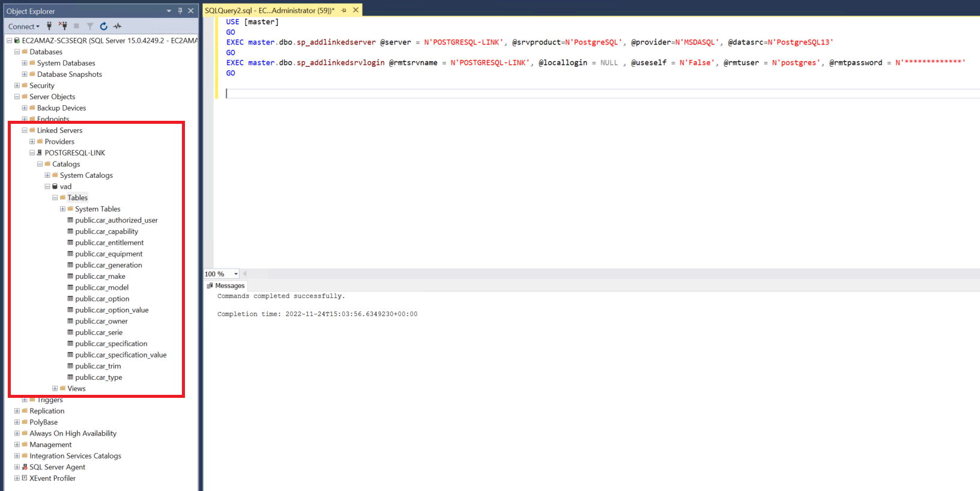Collapse the Tables folder under vad
This screenshot has width=980, height=491.
(x=55, y=198)
